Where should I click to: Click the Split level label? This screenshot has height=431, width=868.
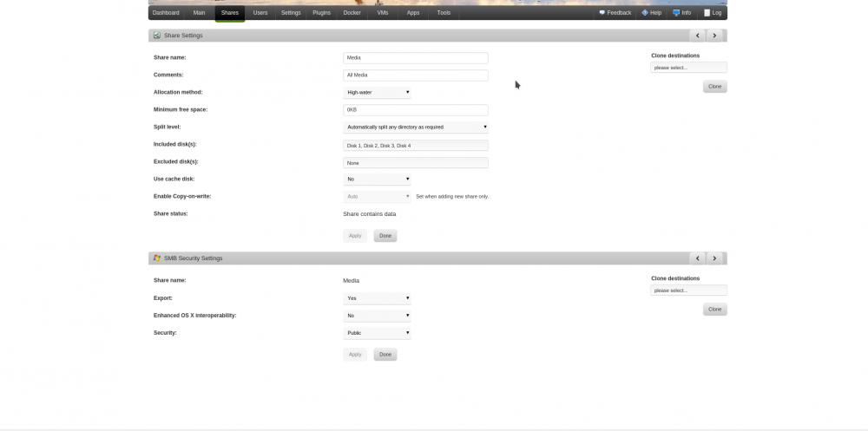click(x=168, y=127)
